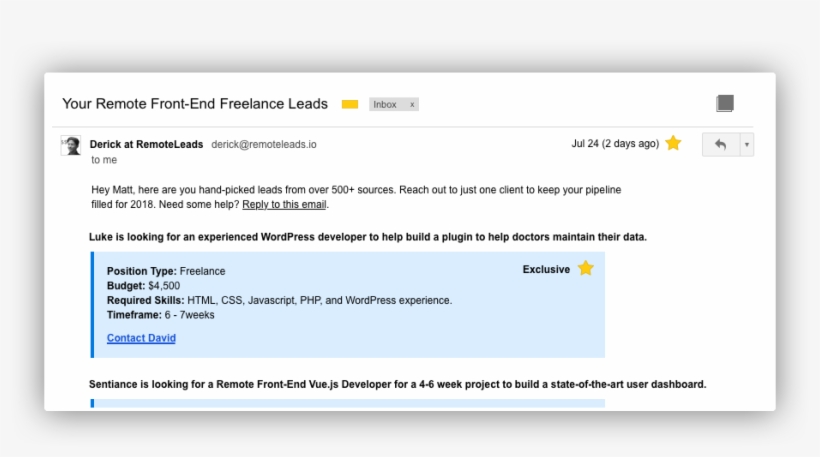Open the Contact David link
Screen dimensions: 820x457
pyautogui.click(x=141, y=338)
